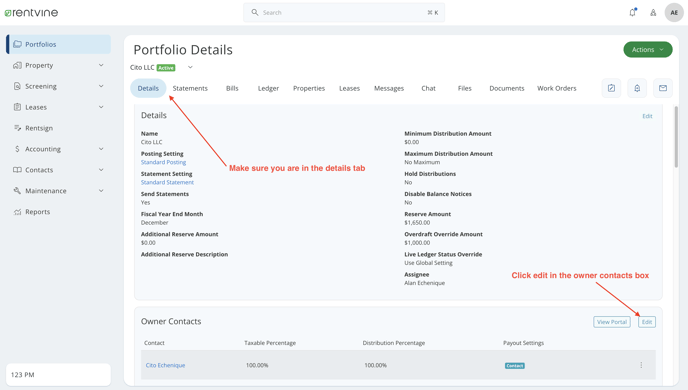This screenshot has height=390, width=688.
Task: Expand the Accounting sidebar section
Action: pyautogui.click(x=101, y=149)
